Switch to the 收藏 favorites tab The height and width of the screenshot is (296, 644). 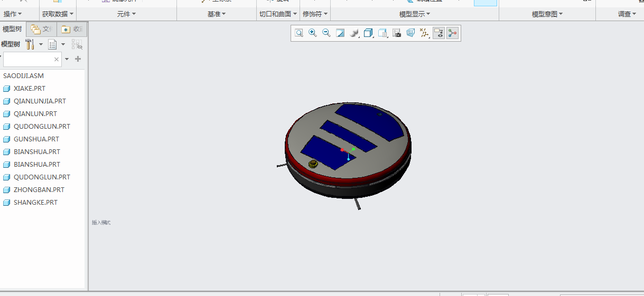tap(72, 29)
